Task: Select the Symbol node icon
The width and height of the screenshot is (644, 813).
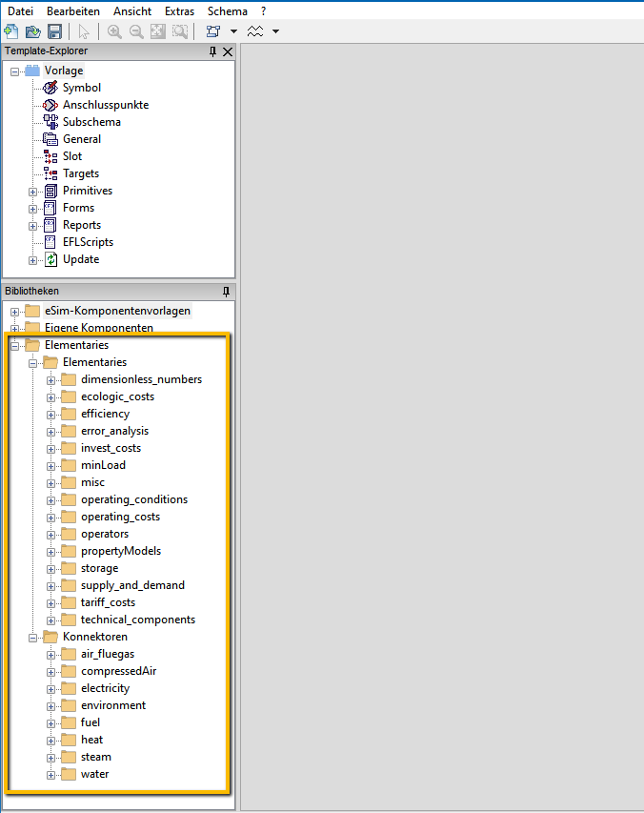Action: click(50, 88)
